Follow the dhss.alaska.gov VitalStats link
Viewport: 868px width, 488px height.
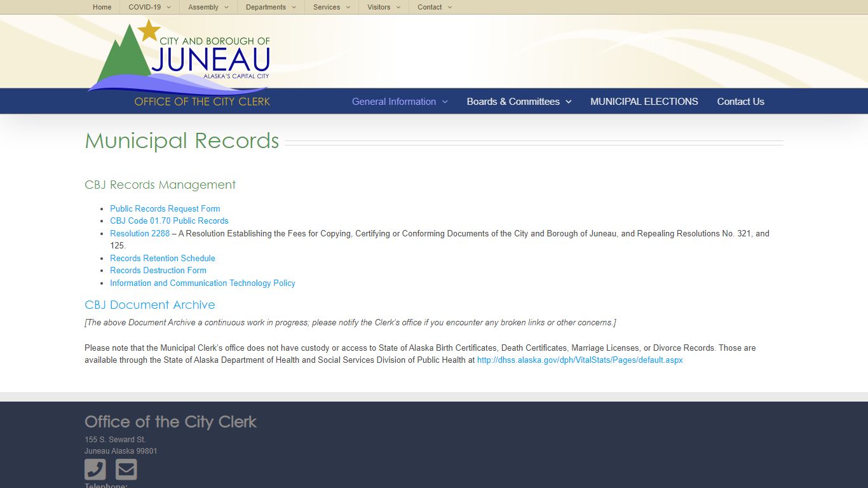(580, 360)
